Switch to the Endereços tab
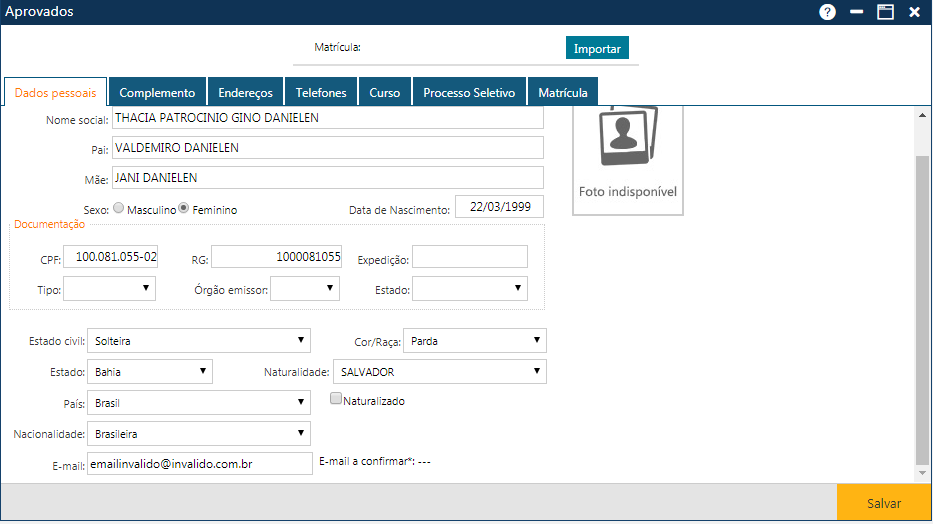Viewport: 936px width, 524px height. tap(245, 93)
